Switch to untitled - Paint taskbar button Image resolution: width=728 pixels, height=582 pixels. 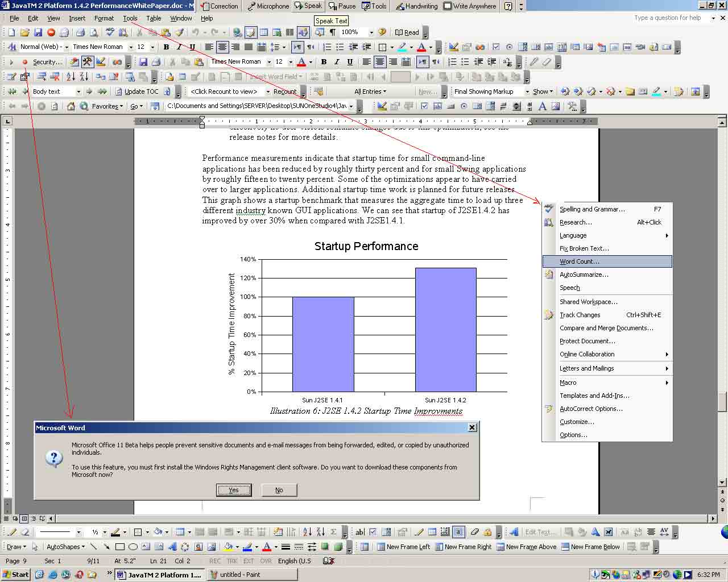tap(252, 575)
